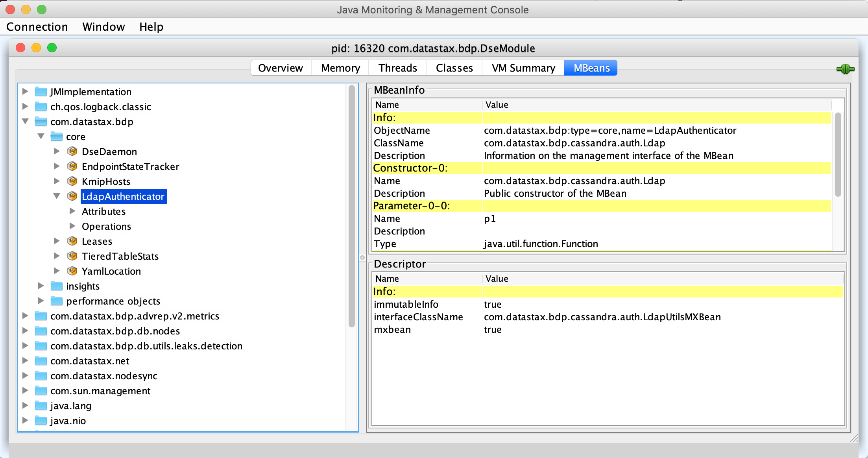This screenshot has height=458, width=868.
Task: Select the insights folder icon
Action: pyautogui.click(x=57, y=286)
